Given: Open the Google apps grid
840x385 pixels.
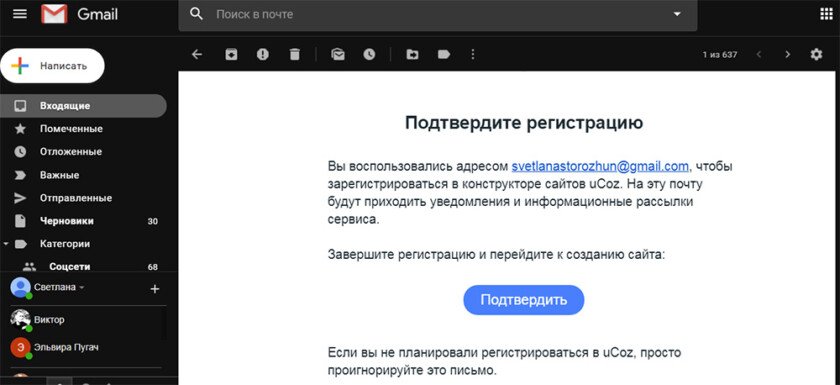Looking at the screenshot, I should (826, 14).
